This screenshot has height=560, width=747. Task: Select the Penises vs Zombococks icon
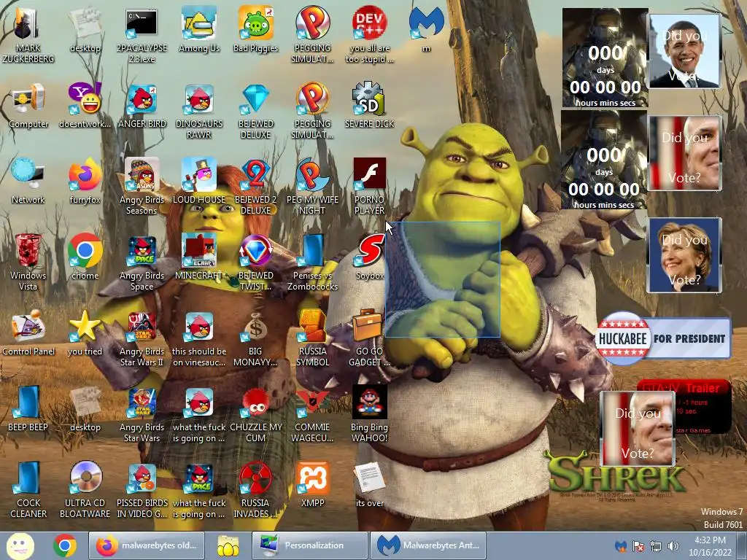(x=312, y=262)
